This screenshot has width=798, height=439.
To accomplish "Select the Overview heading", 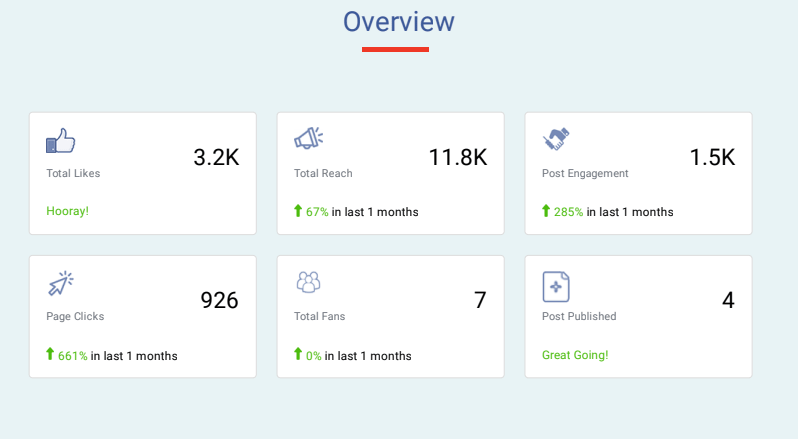I will click(x=398, y=22).
